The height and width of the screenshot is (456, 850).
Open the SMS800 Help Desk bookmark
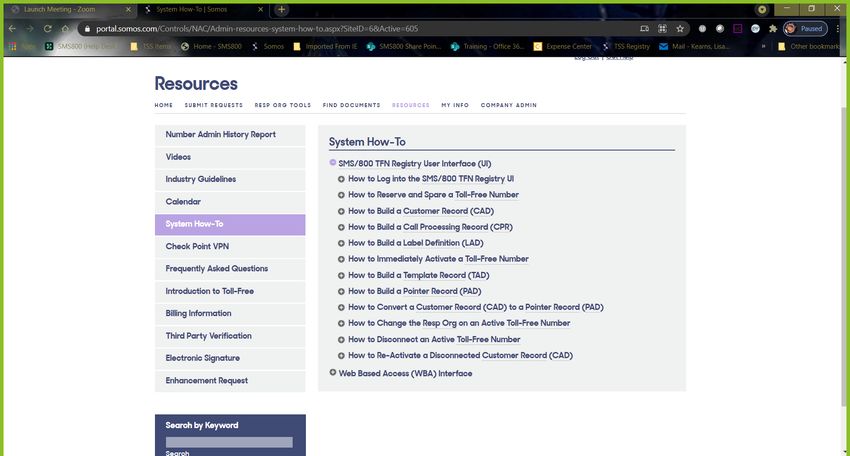[82, 47]
